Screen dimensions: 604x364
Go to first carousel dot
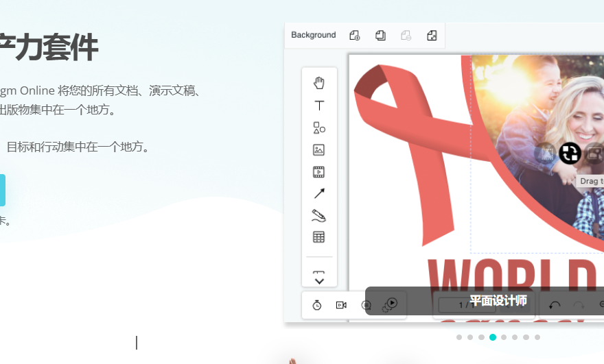(459, 337)
